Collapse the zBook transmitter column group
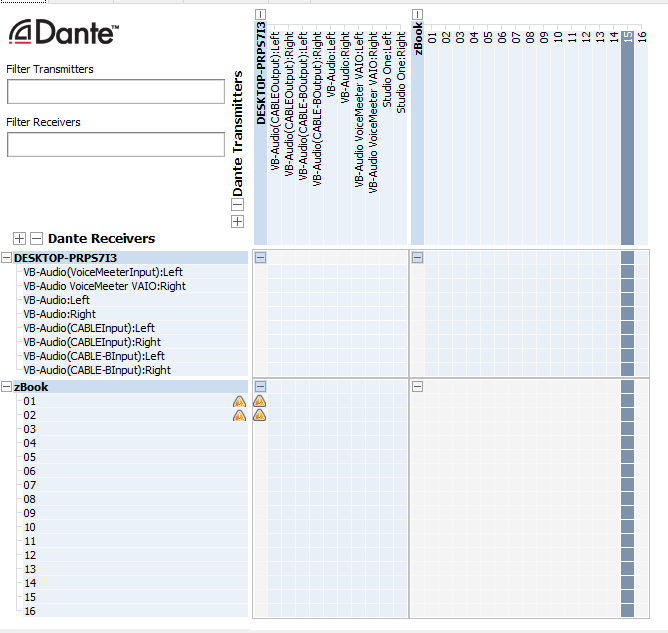The width and height of the screenshot is (668, 633). click(418, 14)
